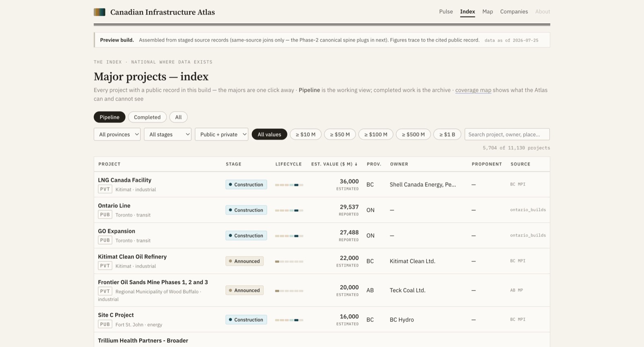Filter by ≥ $500 M value
Image resolution: width=644 pixels, height=347 pixels.
[413, 134]
